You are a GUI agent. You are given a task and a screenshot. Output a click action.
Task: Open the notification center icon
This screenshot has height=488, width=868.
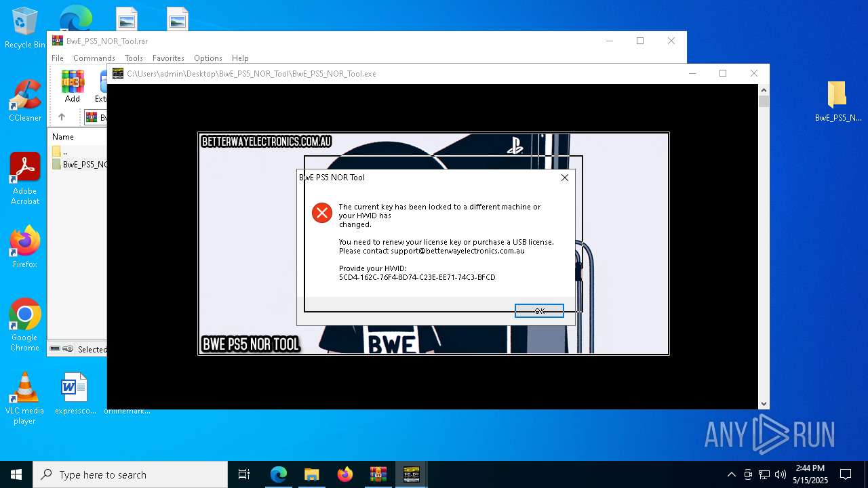click(846, 474)
